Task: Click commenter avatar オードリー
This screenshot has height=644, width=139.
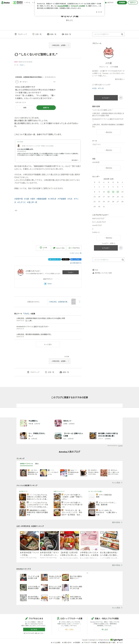Action: point(17,82)
